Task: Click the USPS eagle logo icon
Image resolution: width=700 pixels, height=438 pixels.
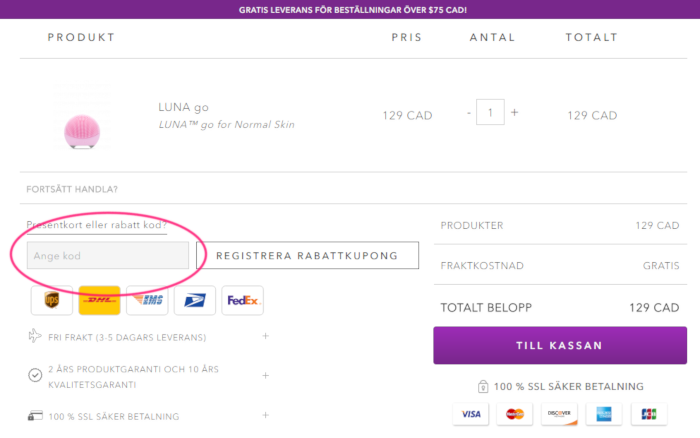Action: tap(195, 300)
